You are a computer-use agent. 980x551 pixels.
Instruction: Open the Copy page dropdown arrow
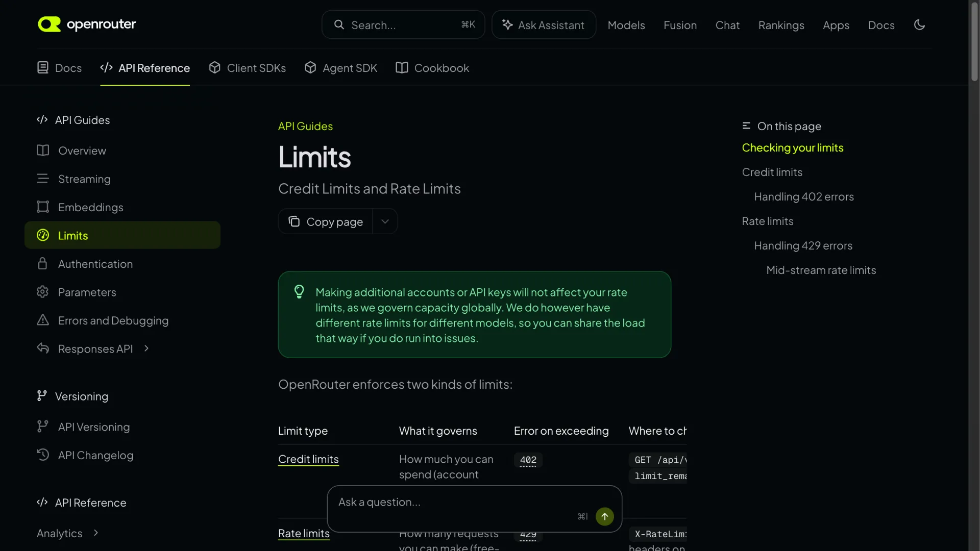(385, 221)
